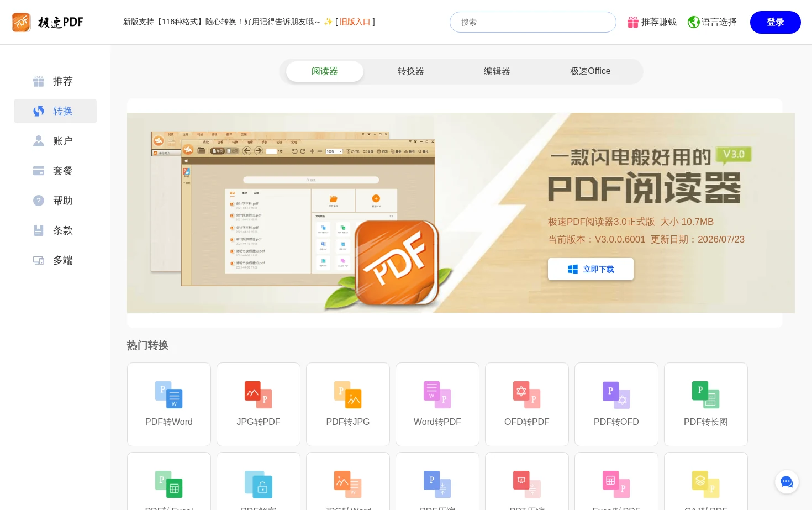Open 帮助 help page
Image resolution: width=812 pixels, height=510 pixels.
tap(55, 201)
